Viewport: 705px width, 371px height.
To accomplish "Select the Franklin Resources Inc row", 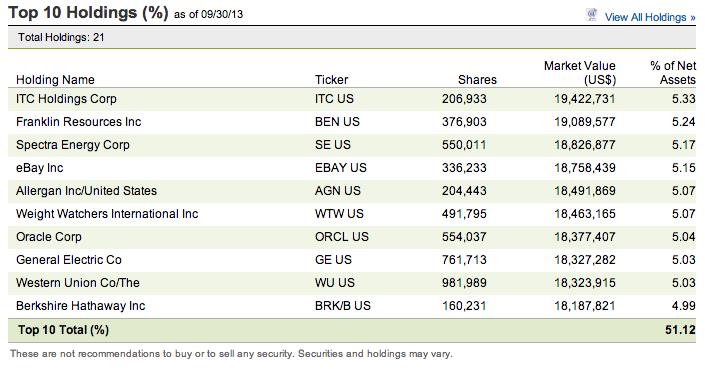I will pyautogui.click(x=352, y=122).
